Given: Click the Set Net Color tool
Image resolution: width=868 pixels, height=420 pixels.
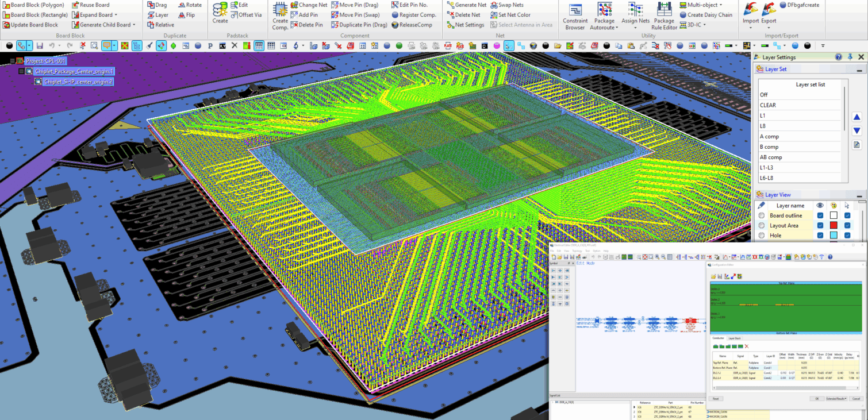Looking at the screenshot, I should (510, 15).
